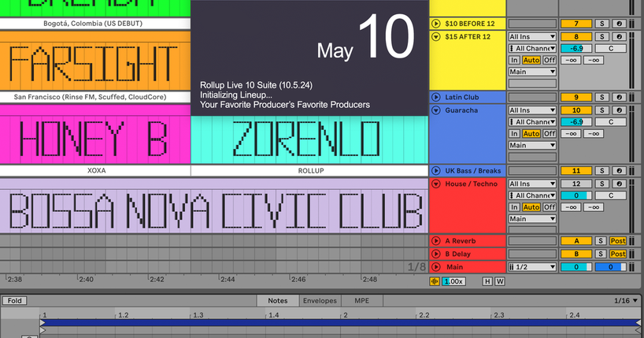Deactivate track 10 via its activator
This screenshot has width=644, height=338.
click(x=576, y=110)
